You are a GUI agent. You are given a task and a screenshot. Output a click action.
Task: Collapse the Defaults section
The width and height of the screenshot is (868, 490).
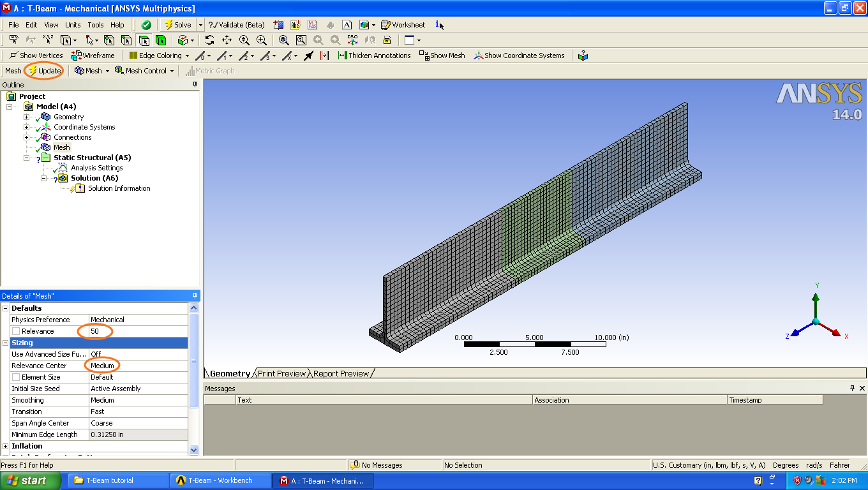[6, 308]
